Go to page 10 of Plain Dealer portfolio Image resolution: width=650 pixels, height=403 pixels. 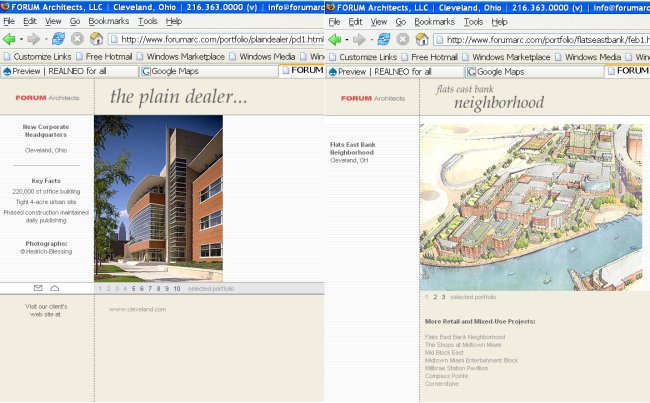tap(177, 289)
